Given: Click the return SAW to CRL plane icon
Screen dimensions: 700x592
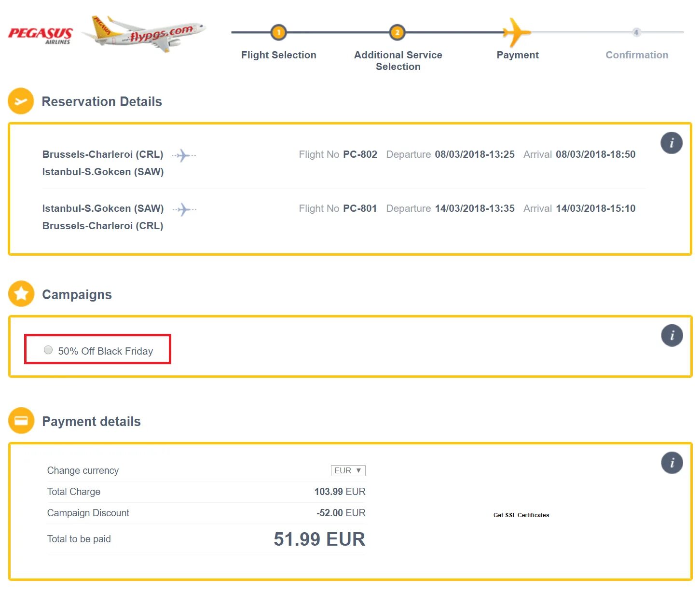Looking at the screenshot, I should tap(184, 209).
